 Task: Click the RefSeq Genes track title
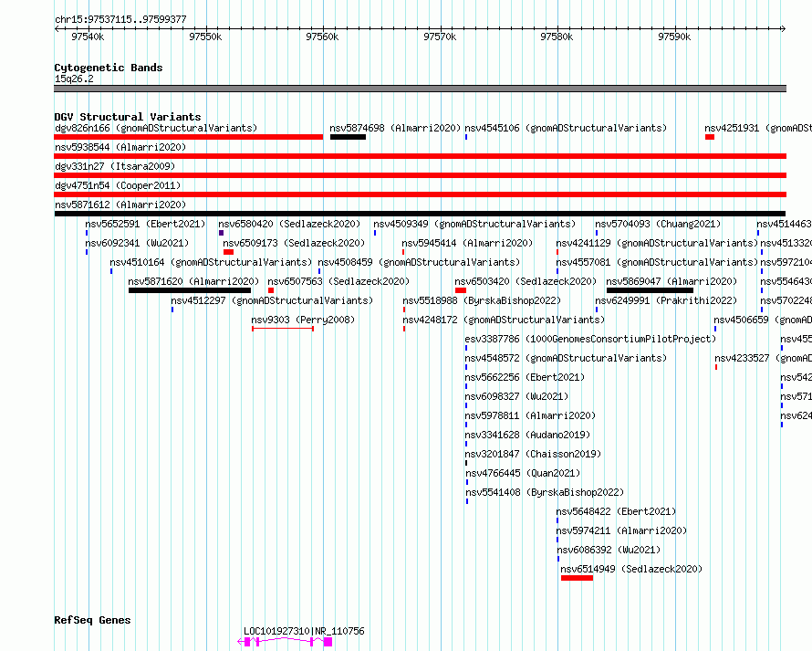92,621
